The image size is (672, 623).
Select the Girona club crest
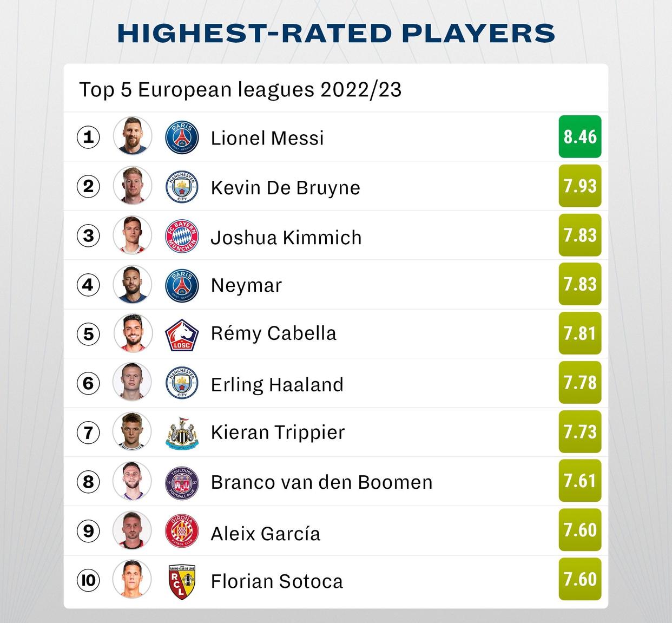pyautogui.click(x=182, y=531)
